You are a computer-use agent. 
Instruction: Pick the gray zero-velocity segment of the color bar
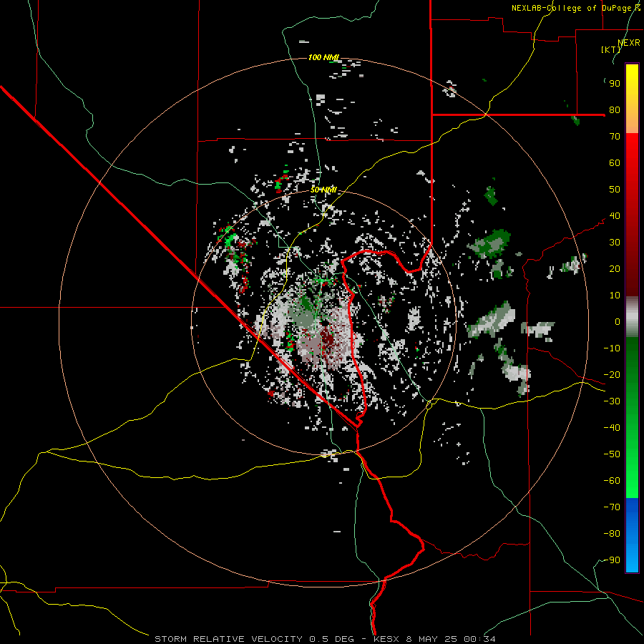[x=632, y=317]
